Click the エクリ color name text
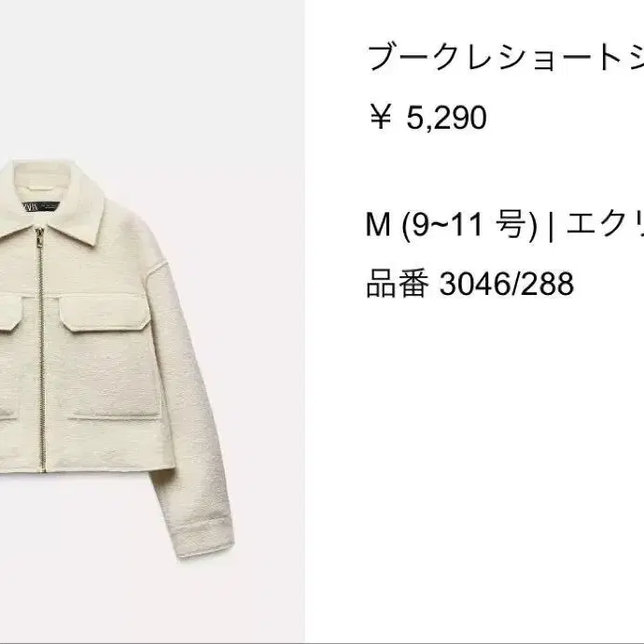 pos(605,224)
